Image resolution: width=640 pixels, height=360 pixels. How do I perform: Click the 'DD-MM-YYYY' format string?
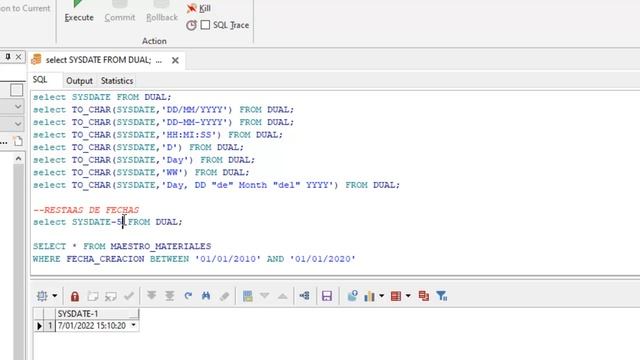pyautogui.click(x=197, y=122)
